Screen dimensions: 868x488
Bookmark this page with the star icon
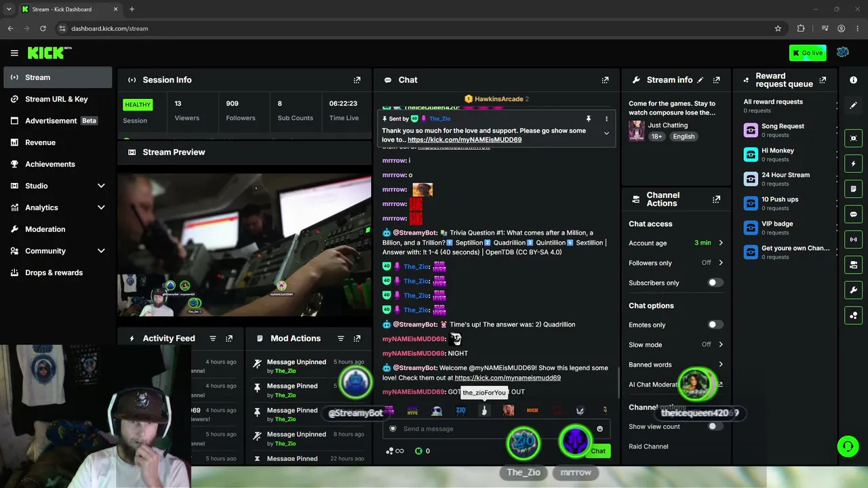tap(778, 28)
